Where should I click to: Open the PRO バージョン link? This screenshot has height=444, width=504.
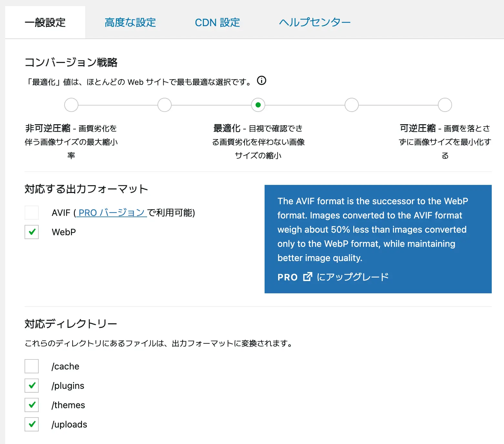(111, 213)
